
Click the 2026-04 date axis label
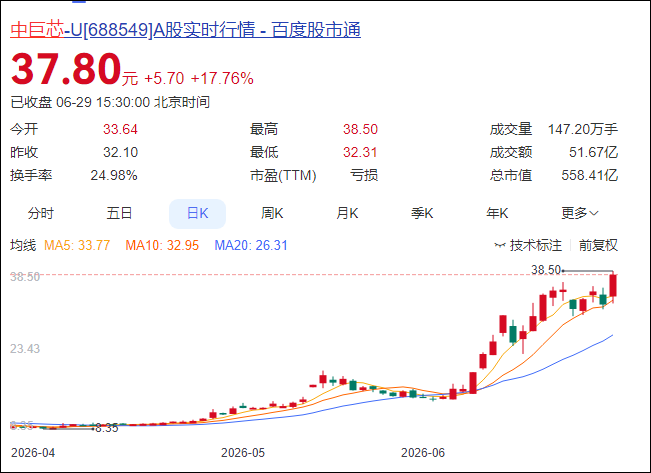click(33, 453)
